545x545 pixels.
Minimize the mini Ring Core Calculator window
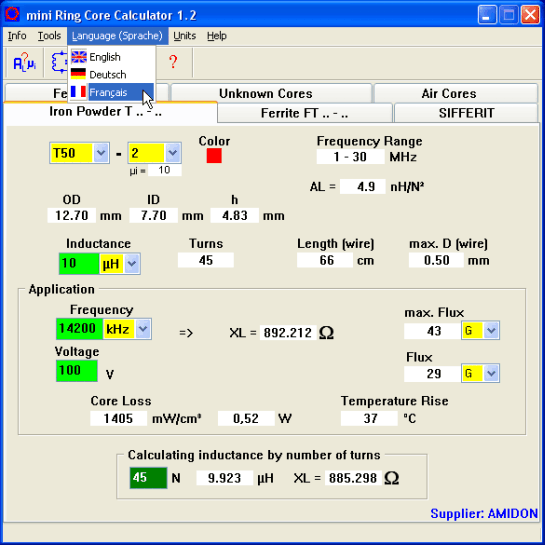(486, 15)
